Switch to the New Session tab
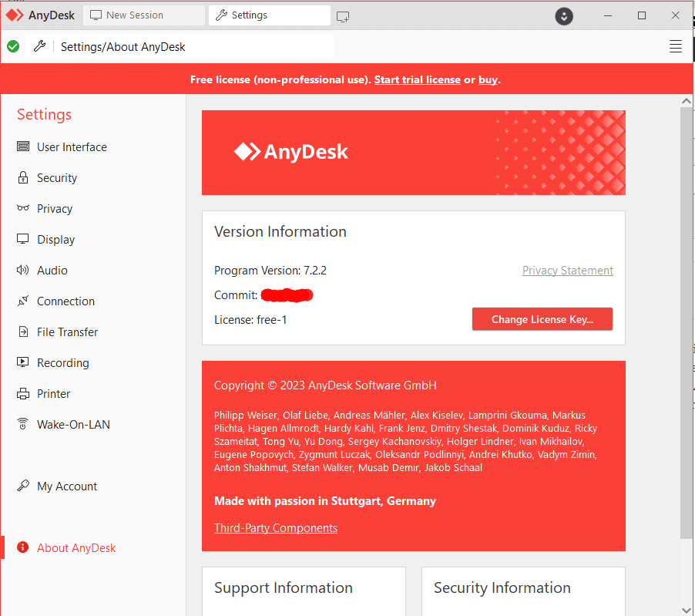 tap(144, 15)
